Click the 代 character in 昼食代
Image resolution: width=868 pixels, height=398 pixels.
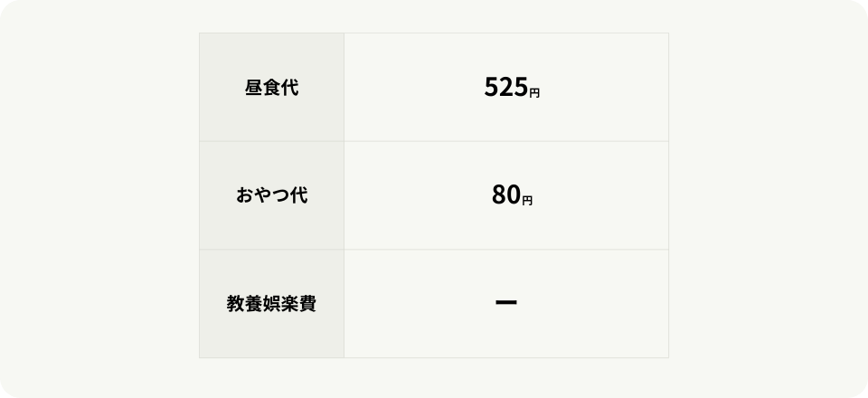289,88
